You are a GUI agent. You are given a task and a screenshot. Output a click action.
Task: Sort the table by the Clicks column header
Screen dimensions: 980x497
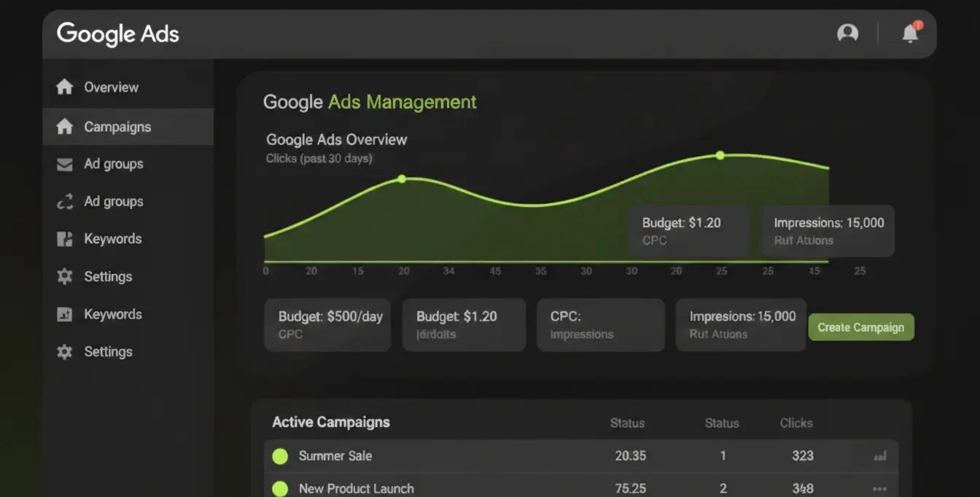tap(796, 423)
